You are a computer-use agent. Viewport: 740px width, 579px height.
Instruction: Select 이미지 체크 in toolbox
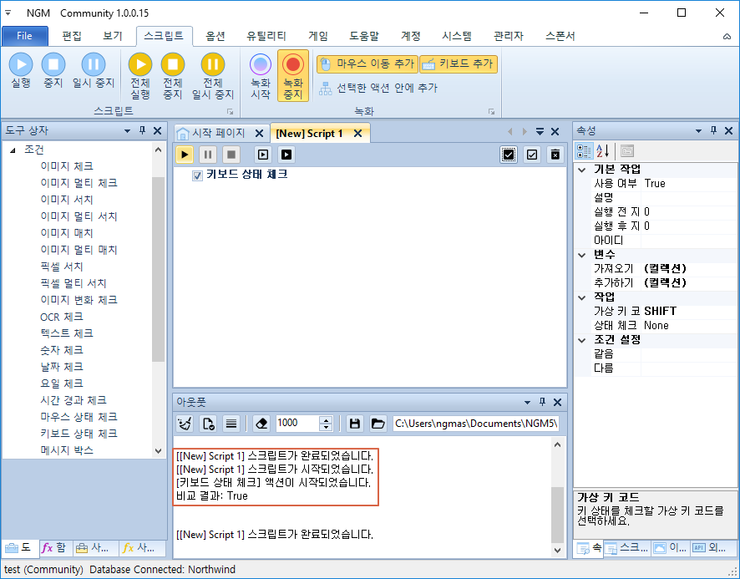coord(67,166)
